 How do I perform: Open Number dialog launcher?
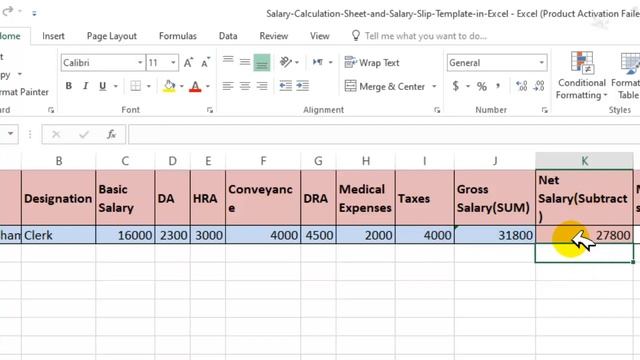point(544,110)
